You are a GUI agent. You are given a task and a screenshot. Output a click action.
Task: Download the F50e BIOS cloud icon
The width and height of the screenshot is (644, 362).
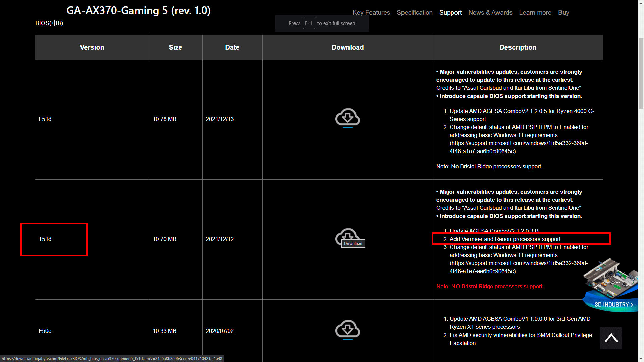347,329
